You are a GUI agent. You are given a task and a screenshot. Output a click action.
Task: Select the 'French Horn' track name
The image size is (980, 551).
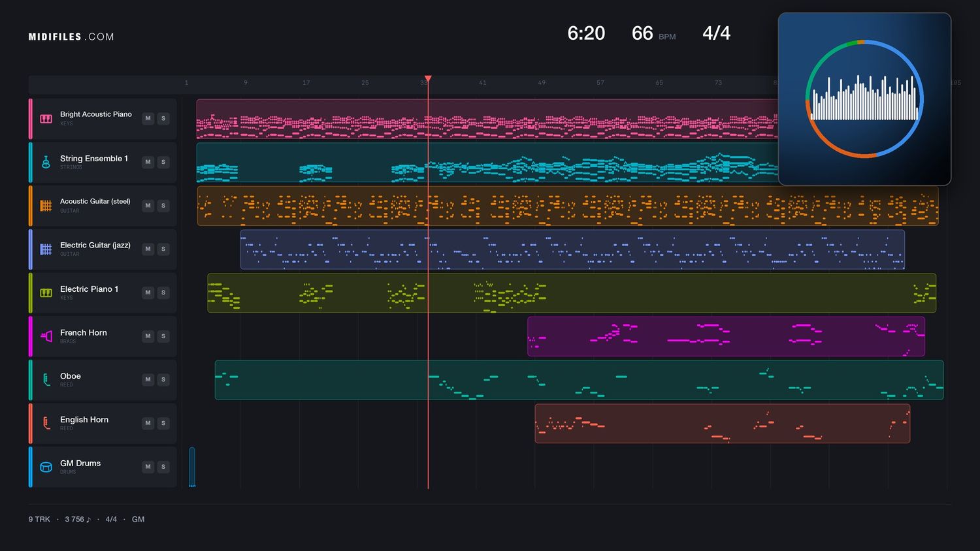[x=84, y=332]
